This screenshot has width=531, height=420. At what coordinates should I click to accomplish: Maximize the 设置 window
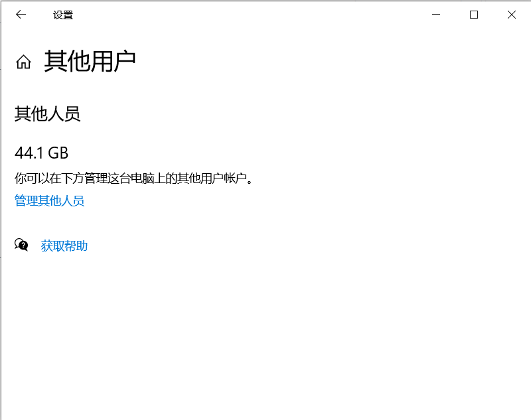[474, 15]
